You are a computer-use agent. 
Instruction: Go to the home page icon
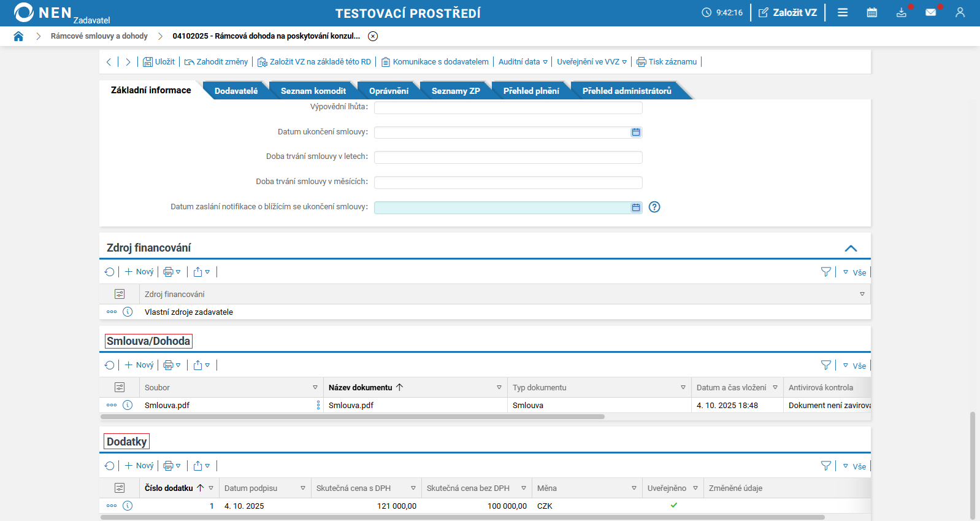point(18,36)
